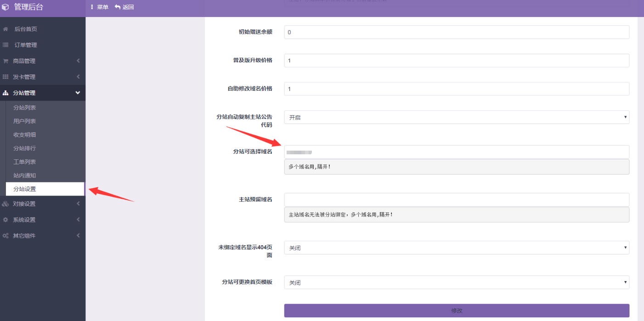Open the 菜单 item in top bar
This screenshot has width=644, height=321.
click(x=99, y=7)
